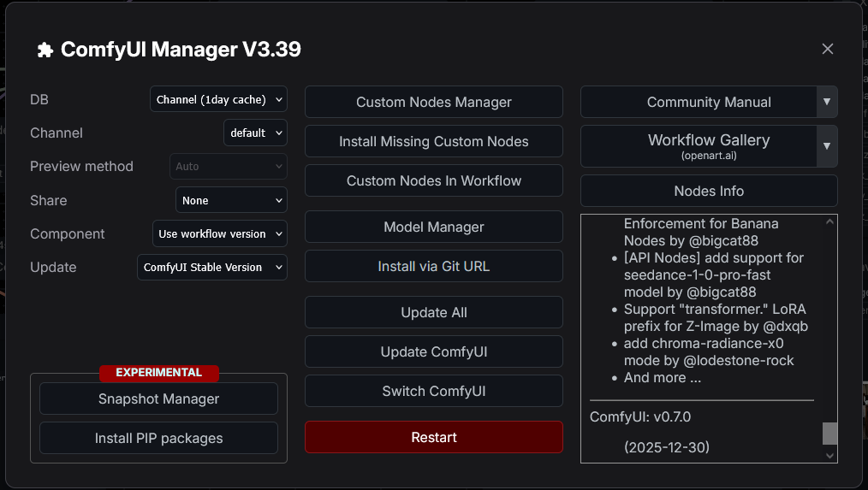Open the Snapshot Manager
Image resolution: width=868 pixels, height=490 pixels.
click(159, 398)
